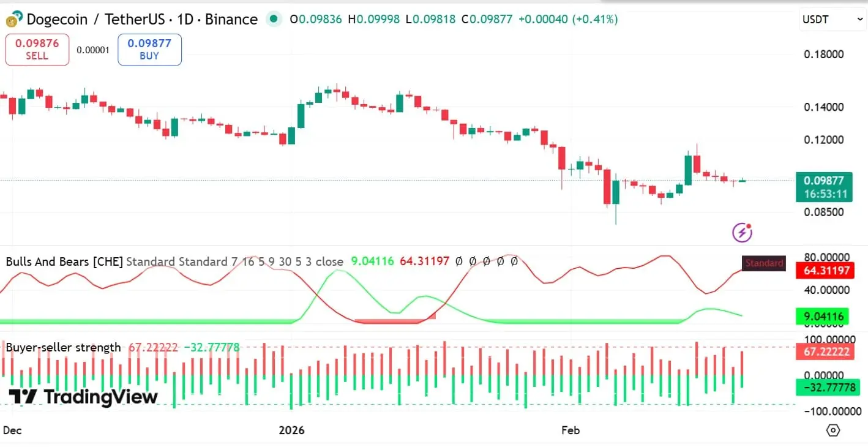Click the SELL 0.09876 button

tap(37, 49)
